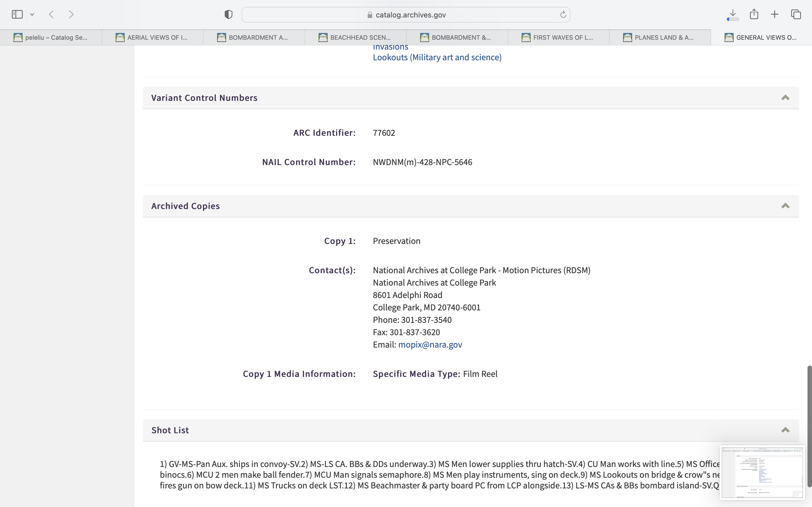Collapse the Shot List section
Image resolution: width=812 pixels, height=507 pixels.
(x=785, y=430)
